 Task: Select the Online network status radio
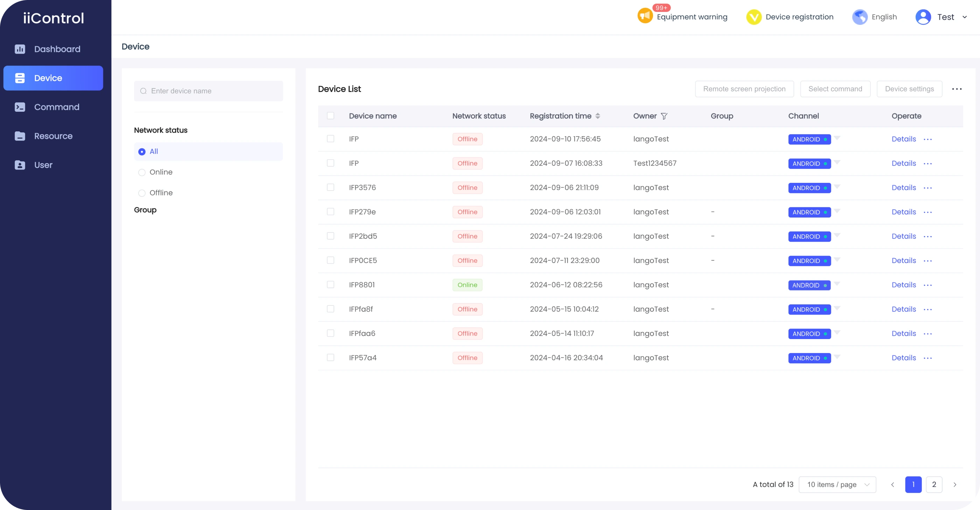pos(142,172)
